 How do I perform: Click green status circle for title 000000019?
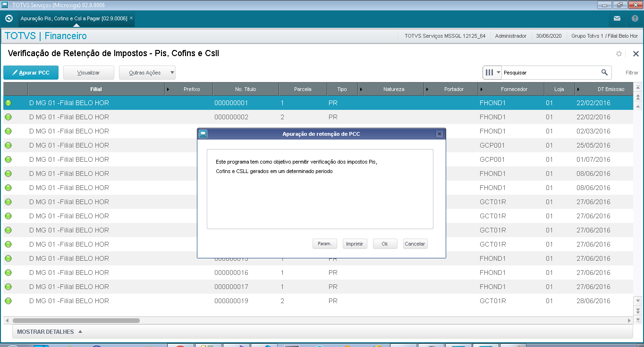pos(8,301)
